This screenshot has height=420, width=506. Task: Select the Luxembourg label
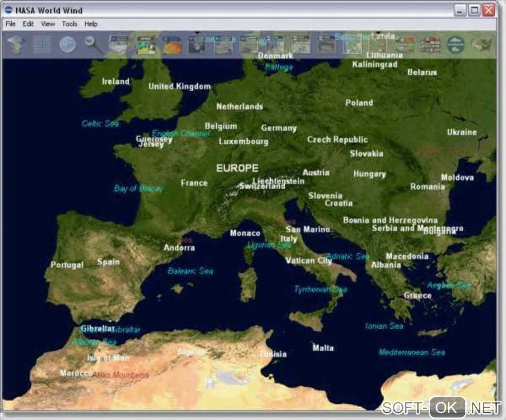[x=243, y=142]
